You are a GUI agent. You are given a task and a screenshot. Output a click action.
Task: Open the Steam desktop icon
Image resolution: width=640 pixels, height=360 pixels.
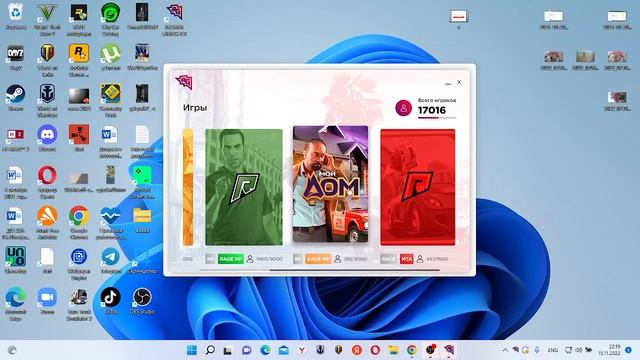pyautogui.click(x=16, y=98)
